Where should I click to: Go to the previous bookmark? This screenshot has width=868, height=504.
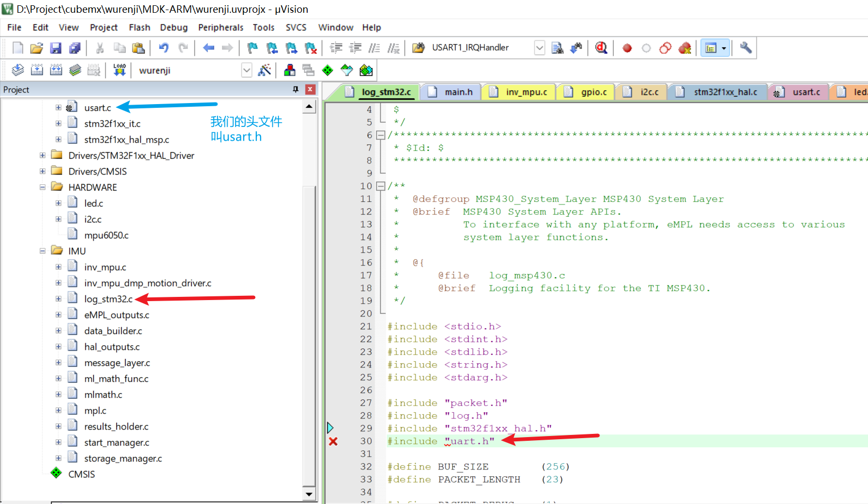coord(272,48)
